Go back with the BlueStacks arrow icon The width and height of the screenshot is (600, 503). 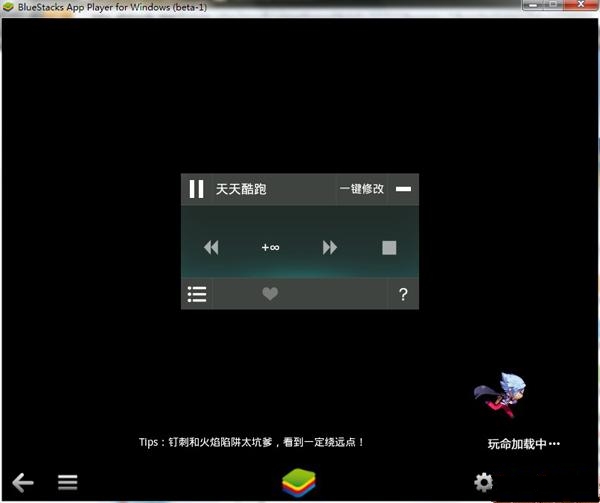[x=23, y=482]
